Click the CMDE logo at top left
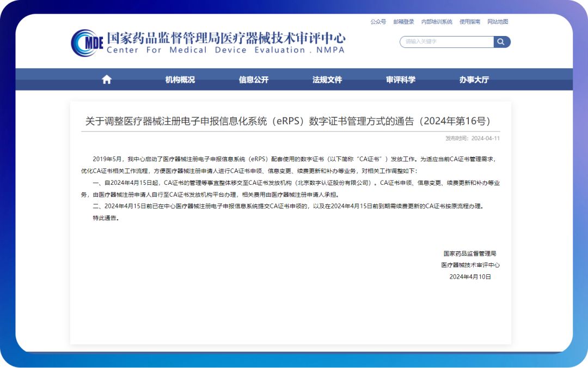588x368 pixels. (87, 43)
